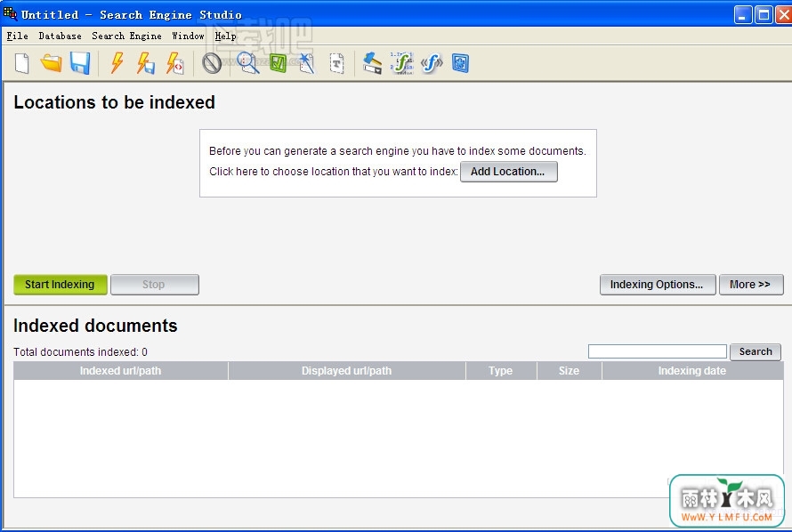Click the 'Total documents indexed: 0' text

tap(80, 351)
